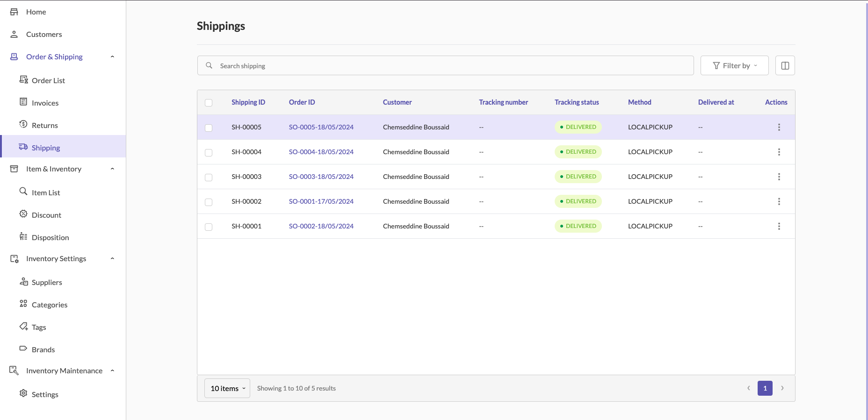
Task: Open actions menu for SH-00001
Action: tap(779, 226)
